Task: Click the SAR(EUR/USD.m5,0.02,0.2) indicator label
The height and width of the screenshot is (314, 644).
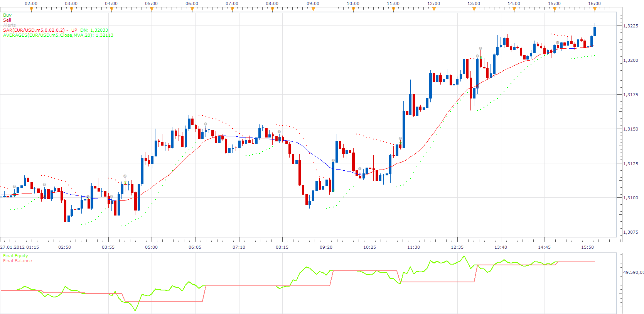Action: (x=34, y=30)
